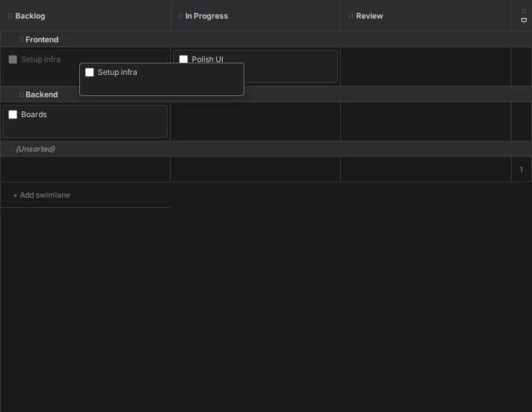Select the In Progress column title
This screenshot has height=412, width=532.
click(x=207, y=16)
